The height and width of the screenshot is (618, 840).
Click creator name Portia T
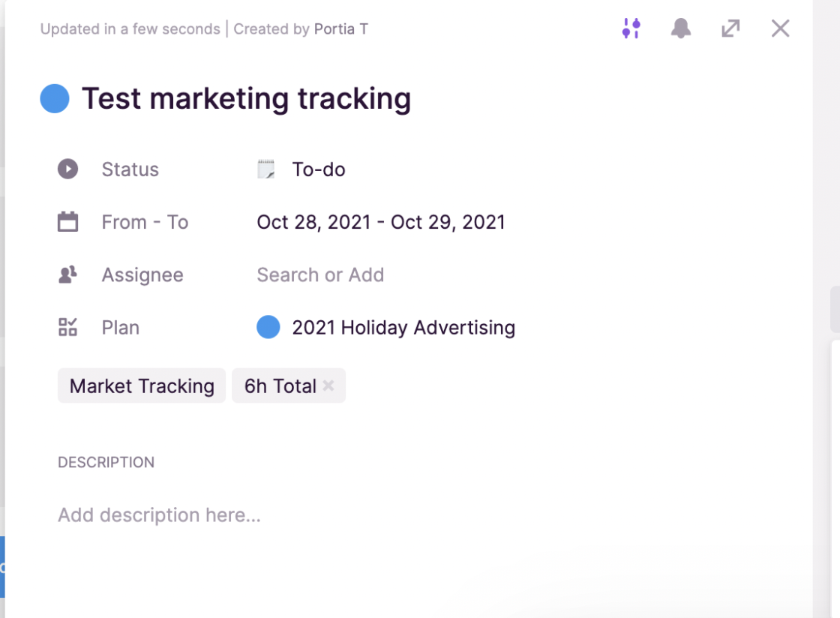[x=341, y=29]
